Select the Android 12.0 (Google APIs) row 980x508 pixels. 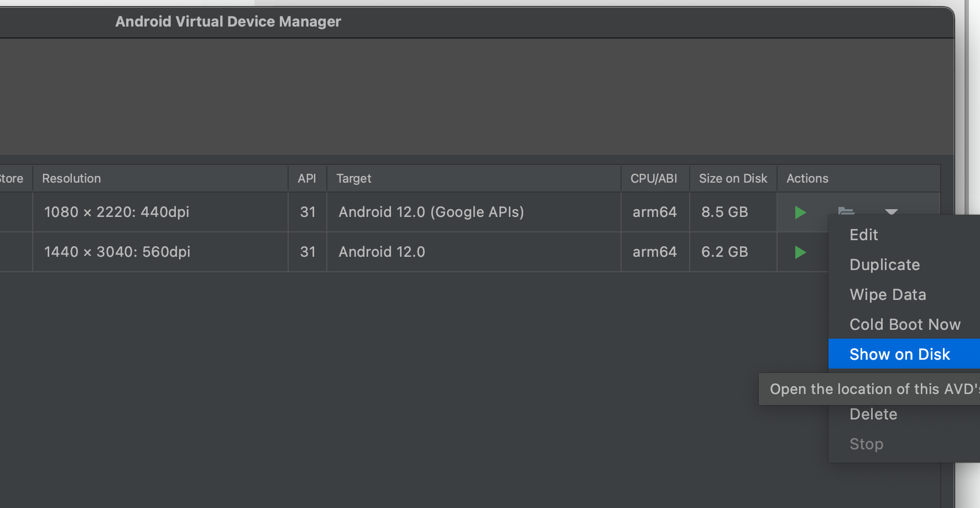point(431,212)
